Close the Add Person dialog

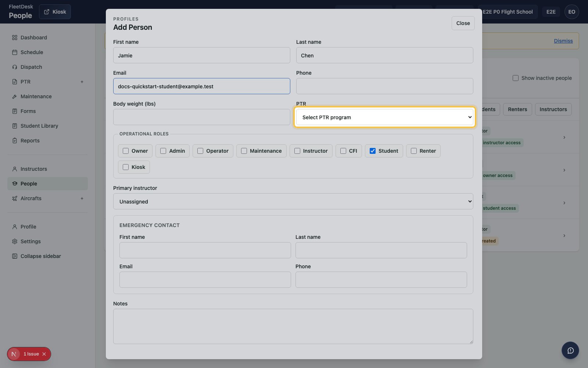463,23
